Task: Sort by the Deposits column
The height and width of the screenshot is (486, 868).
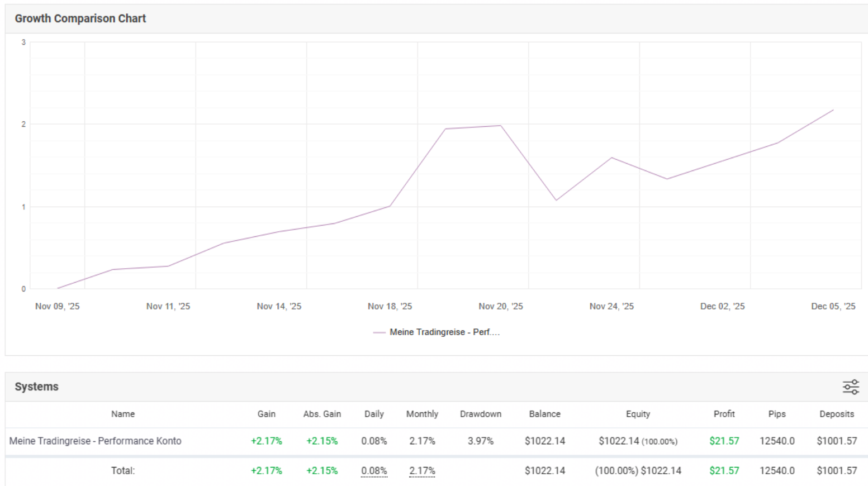Action: tap(836, 414)
